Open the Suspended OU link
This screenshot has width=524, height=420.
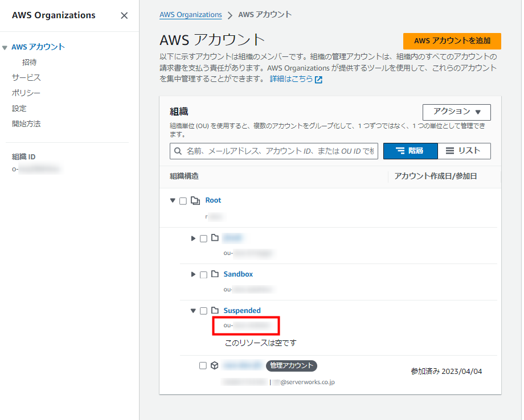point(242,311)
